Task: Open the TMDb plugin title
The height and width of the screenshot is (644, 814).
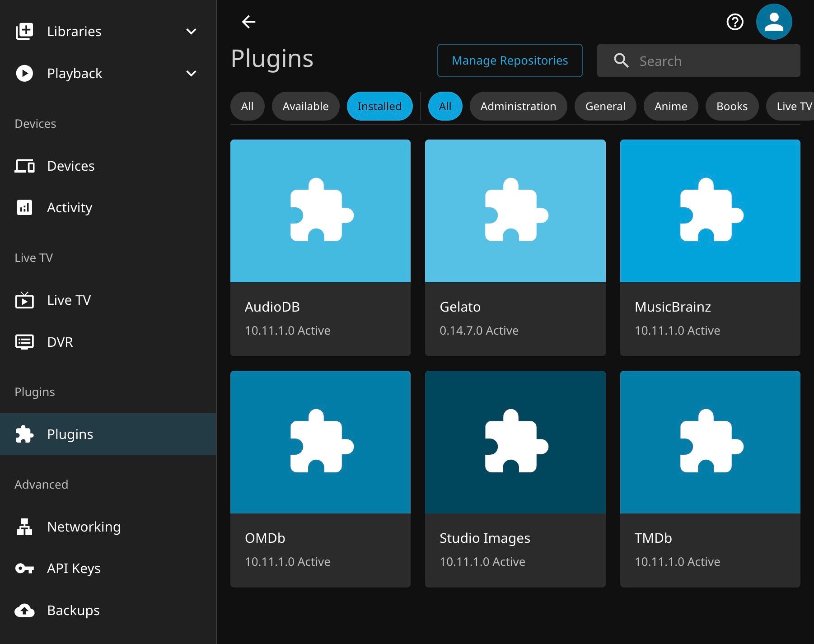Action: click(653, 538)
